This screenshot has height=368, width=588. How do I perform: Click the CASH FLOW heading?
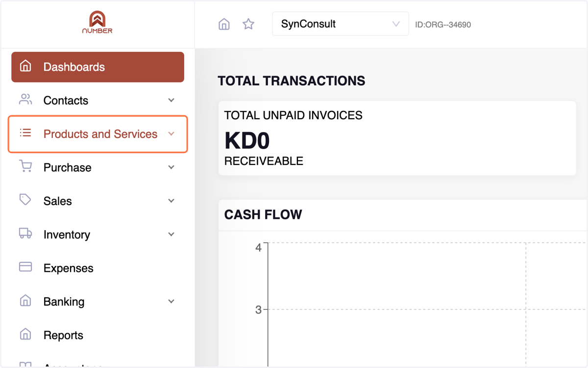pyautogui.click(x=263, y=214)
